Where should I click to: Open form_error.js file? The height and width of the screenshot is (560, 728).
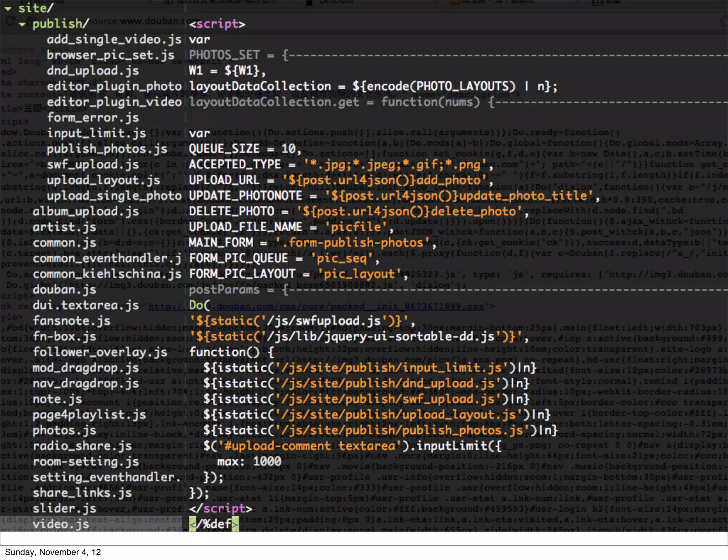click(x=92, y=118)
